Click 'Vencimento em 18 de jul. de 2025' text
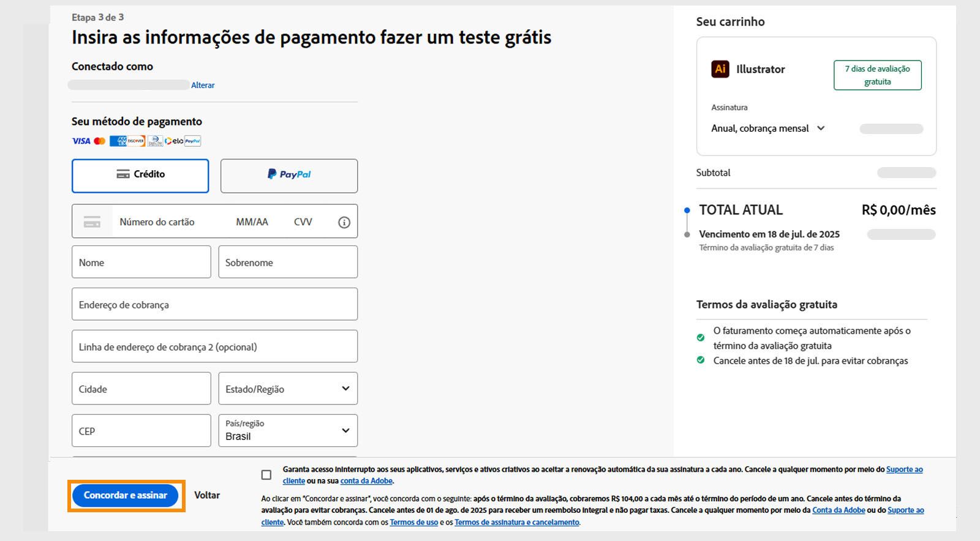 tap(769, 234)
